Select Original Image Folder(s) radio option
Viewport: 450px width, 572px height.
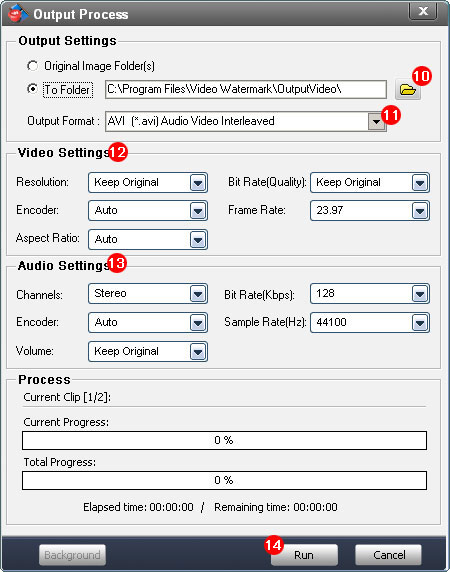coord(32,66)
